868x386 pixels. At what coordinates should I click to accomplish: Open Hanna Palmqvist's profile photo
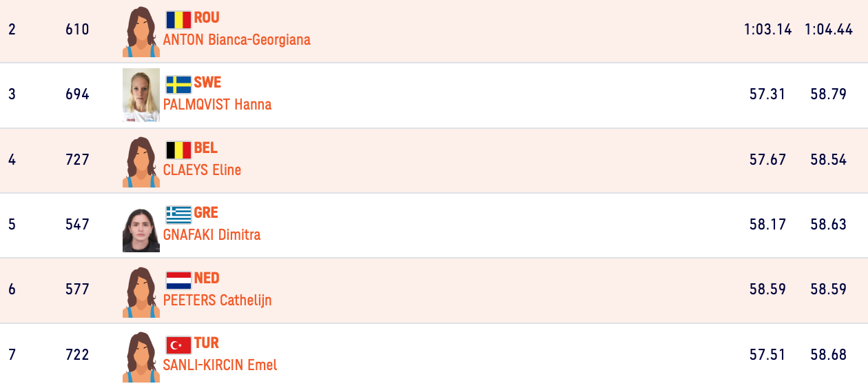pyautogui.click(x=141, y=95)
